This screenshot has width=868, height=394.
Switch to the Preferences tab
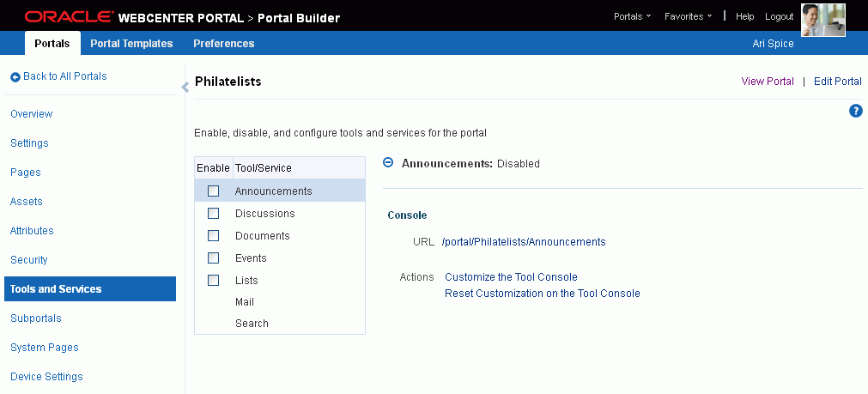pyautogui.click(x=223, y=43)
